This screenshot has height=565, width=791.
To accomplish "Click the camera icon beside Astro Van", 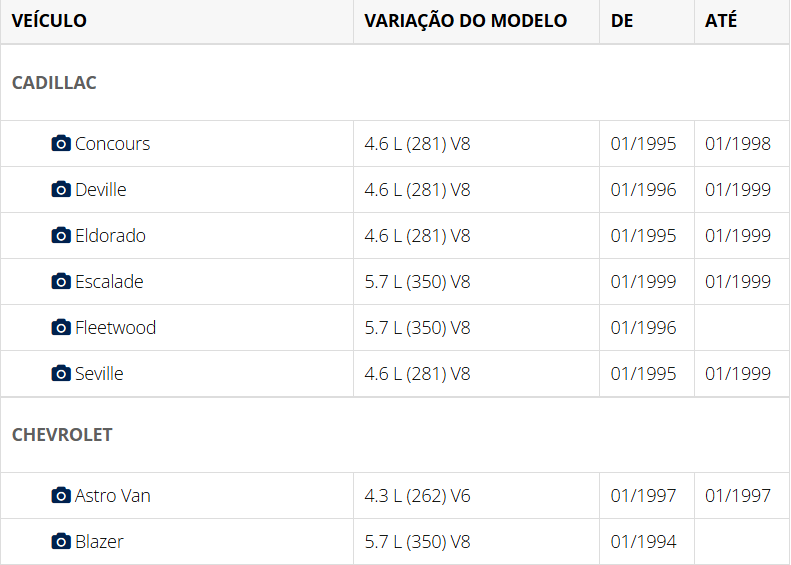I will click(61, 496).
